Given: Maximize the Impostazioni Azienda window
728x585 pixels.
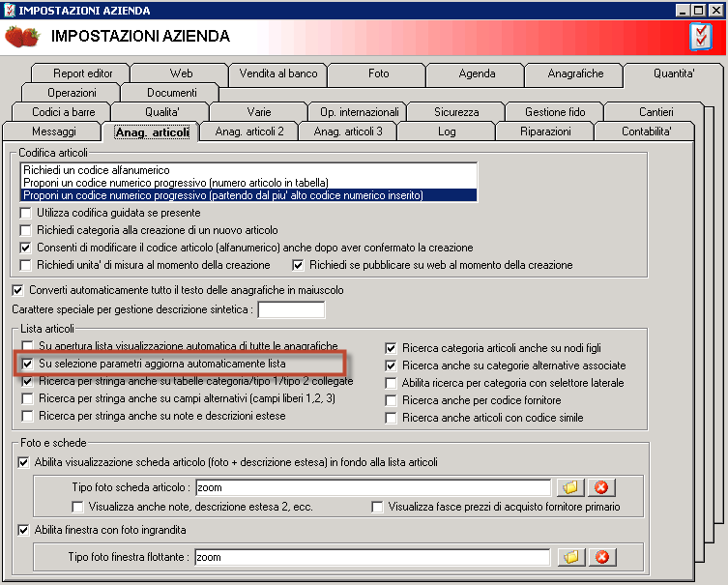Looking at the screenshot, I should [698, 11].
